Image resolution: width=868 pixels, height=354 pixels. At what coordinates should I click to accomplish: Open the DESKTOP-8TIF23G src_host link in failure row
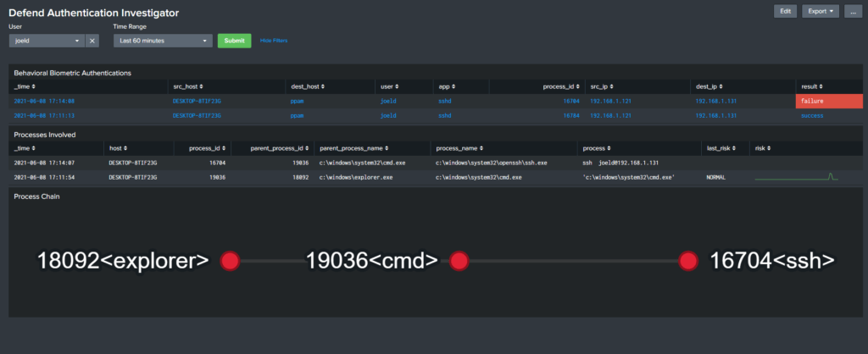click(x=196, y=101)
